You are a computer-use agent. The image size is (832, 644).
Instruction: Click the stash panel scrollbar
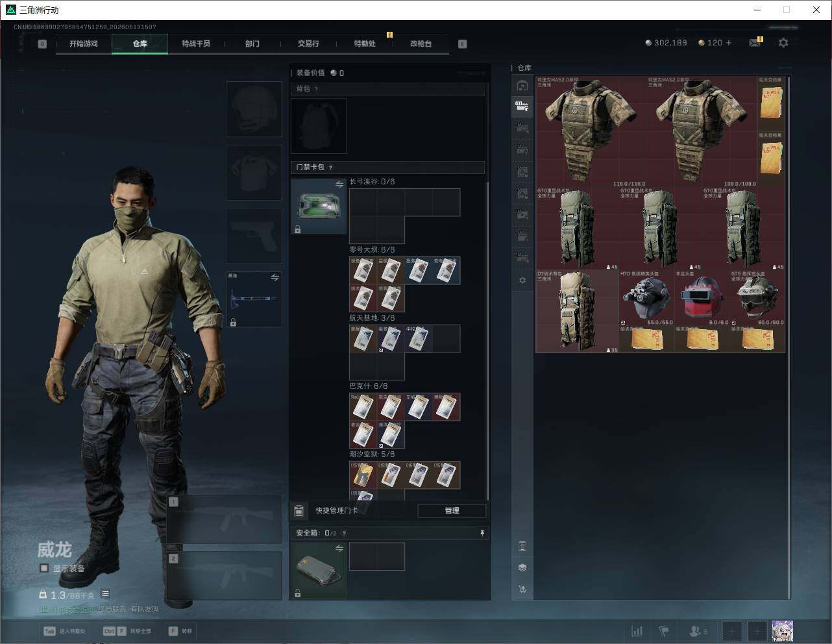pyautogui.click(x=789, y=337)
